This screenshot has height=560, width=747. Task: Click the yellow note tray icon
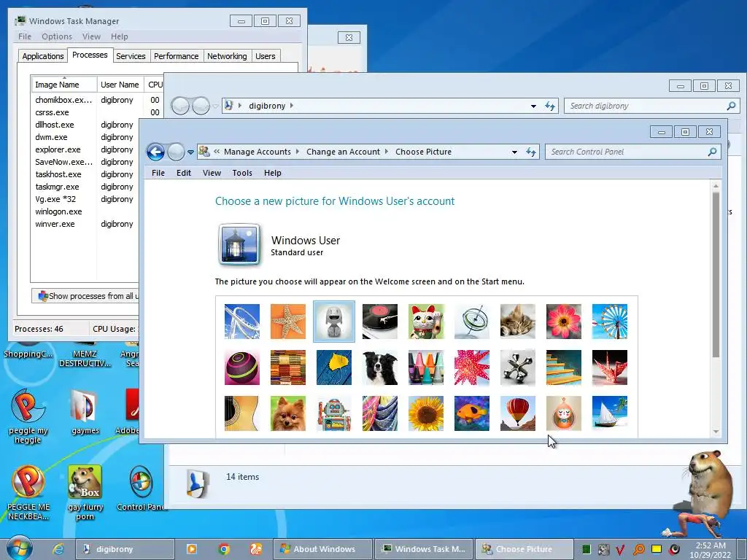pyautogui.click(x=657, y=550)
